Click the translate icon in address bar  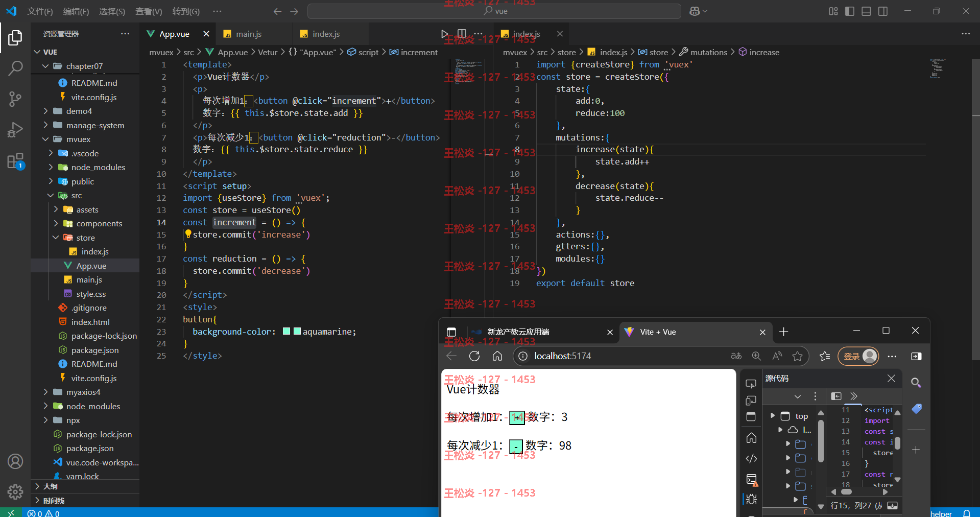tap(736, 356)
